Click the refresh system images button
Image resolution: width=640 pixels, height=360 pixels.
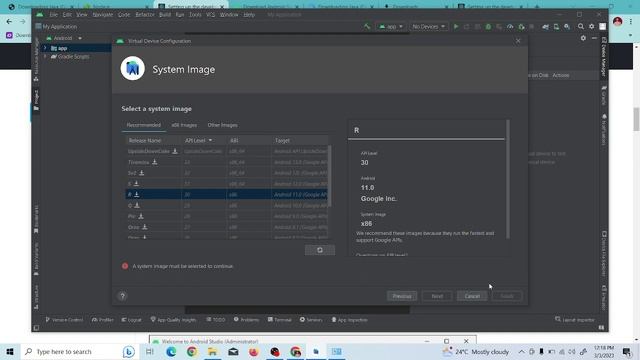pyautogui.click(x=320, y=250)
